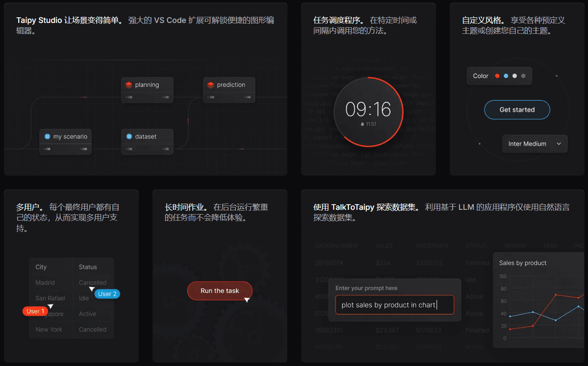Click the red layers icon on prediction node
The height and width of the screenshot is (366, 588).
210,85
